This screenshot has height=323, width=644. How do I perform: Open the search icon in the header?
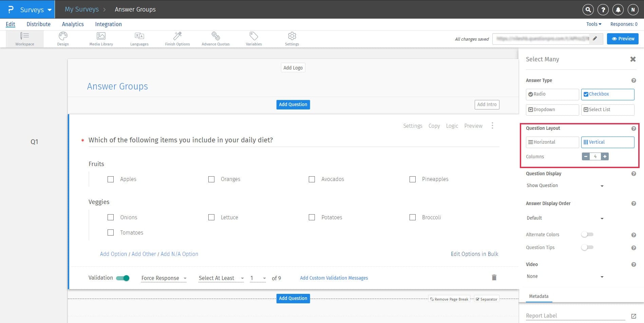tap(588, 9)
